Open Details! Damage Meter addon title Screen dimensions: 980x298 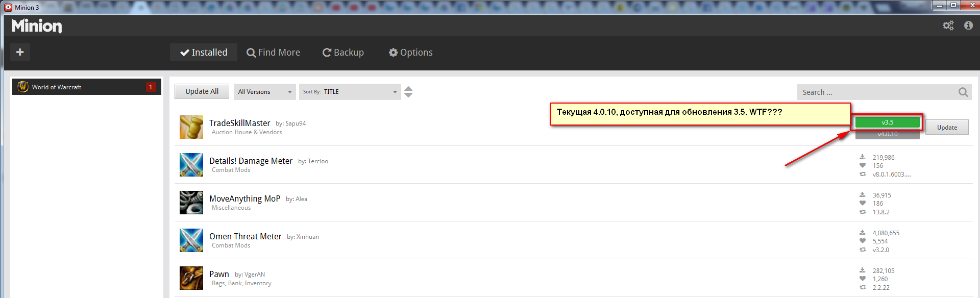(251, 161)
